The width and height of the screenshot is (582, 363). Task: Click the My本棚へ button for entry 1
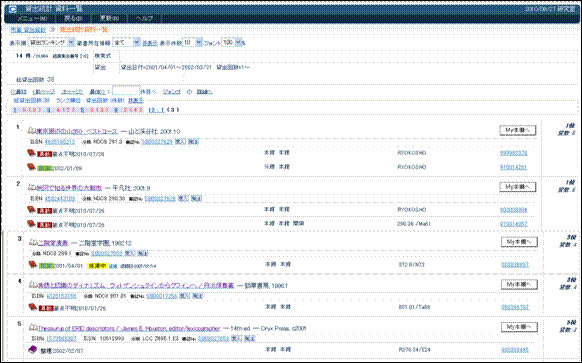[x=518, y=130]
